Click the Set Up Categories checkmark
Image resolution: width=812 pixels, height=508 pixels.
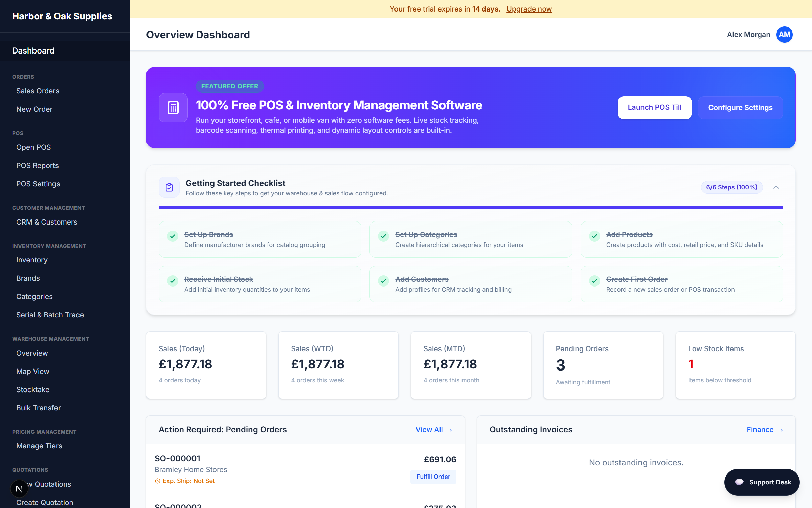384,236
